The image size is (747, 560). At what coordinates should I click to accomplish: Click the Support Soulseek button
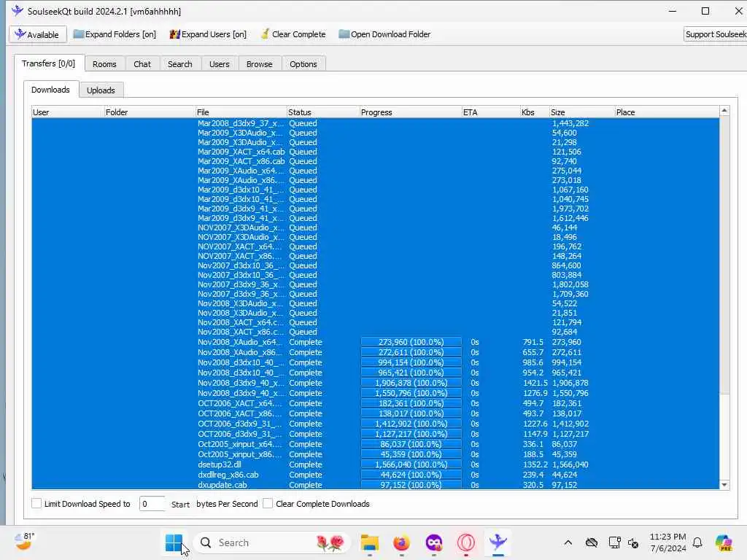point(715,34)
